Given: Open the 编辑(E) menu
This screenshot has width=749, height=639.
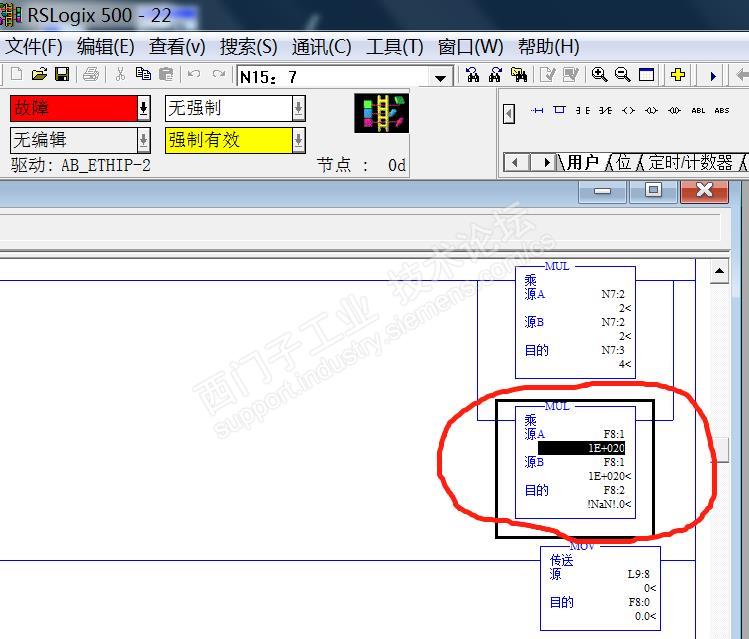Looking at the screenshot, I should (106, 47).
